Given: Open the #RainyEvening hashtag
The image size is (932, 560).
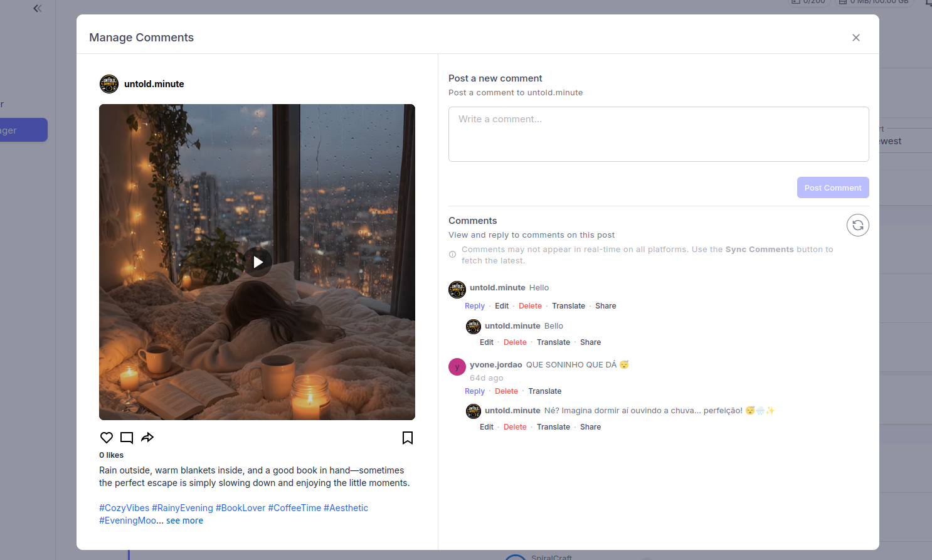Looking at the screenshot, I should 183,508.
